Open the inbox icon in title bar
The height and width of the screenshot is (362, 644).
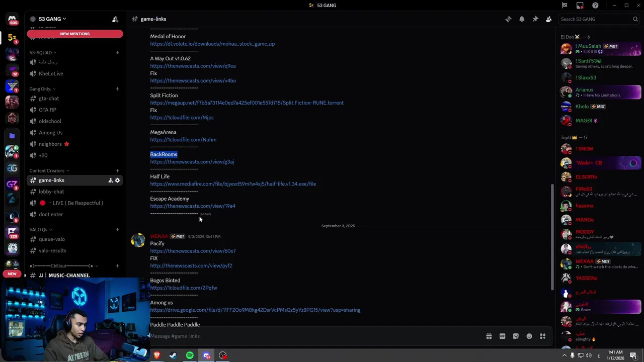580,6
